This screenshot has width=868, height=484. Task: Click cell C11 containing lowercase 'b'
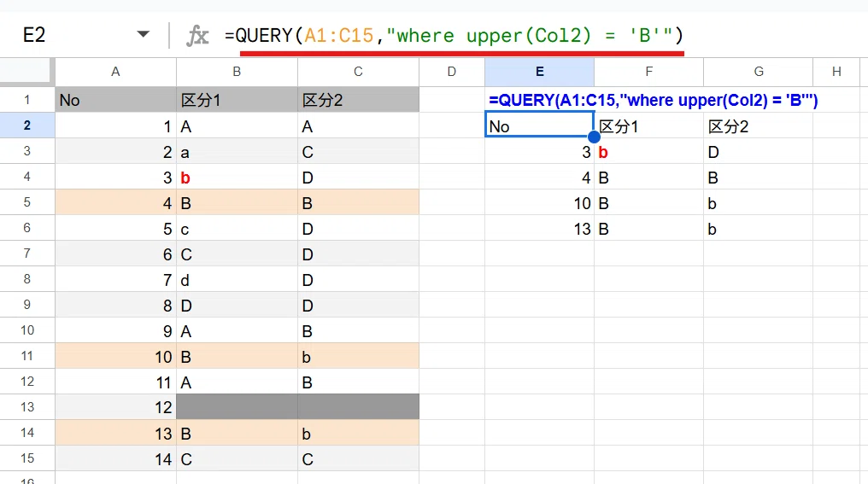click(358, 356)
